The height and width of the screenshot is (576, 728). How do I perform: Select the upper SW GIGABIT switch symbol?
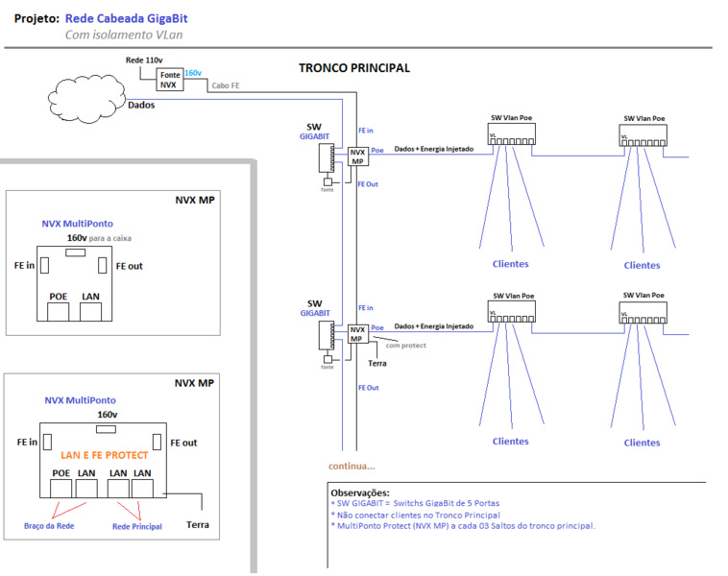pos(327,157)
